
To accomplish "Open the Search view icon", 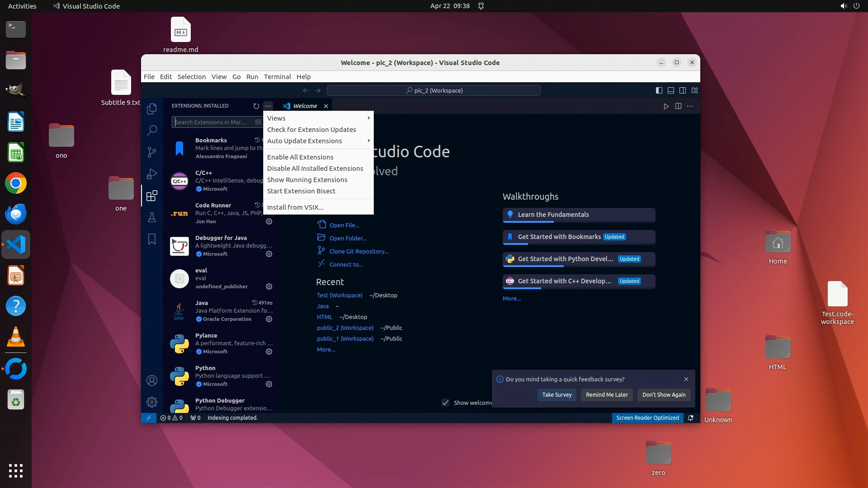I will tap(152, 131).
